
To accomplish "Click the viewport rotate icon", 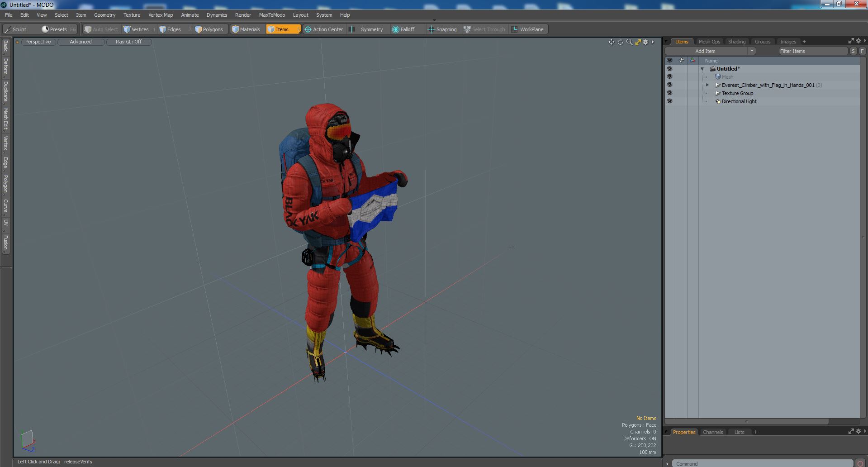I will coord(620,42).
